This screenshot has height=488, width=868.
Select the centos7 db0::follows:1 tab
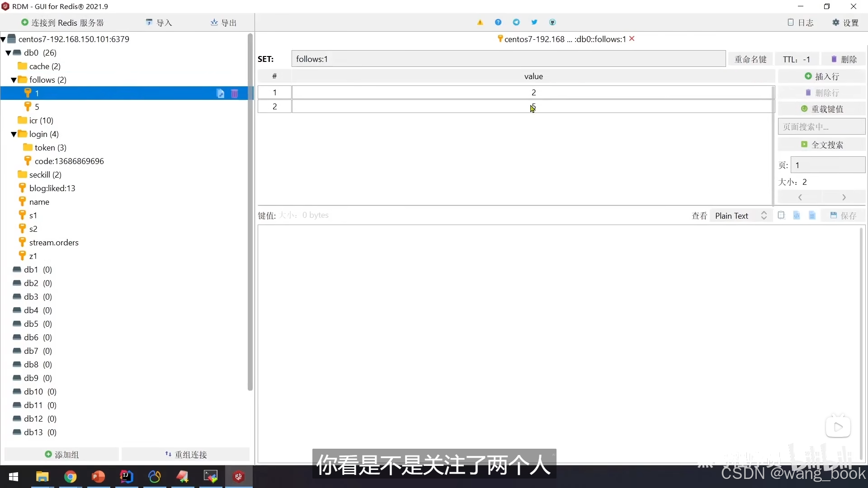tap(561, 39)
